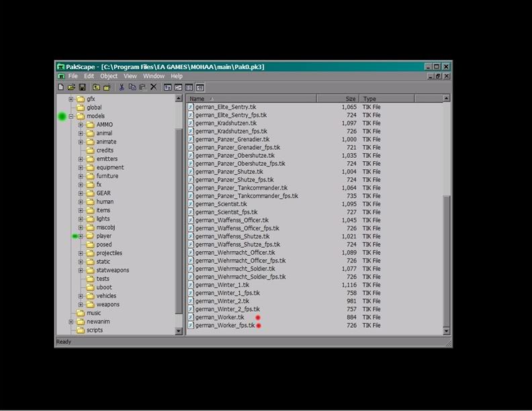This screenshot has width=532, height=411.
Task: Select the credits folder icon
Action: (x=90, y=150)
